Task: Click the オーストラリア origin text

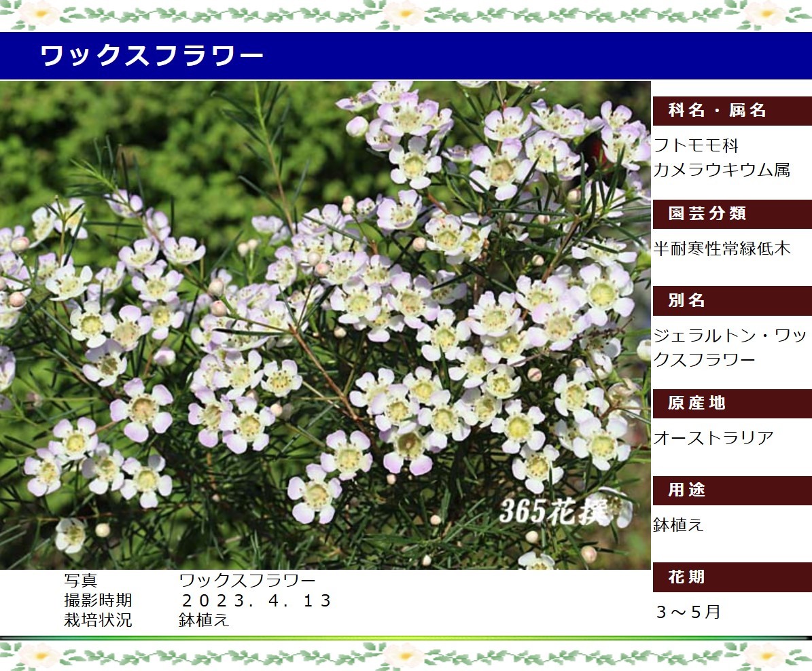Action: [713, 439]
